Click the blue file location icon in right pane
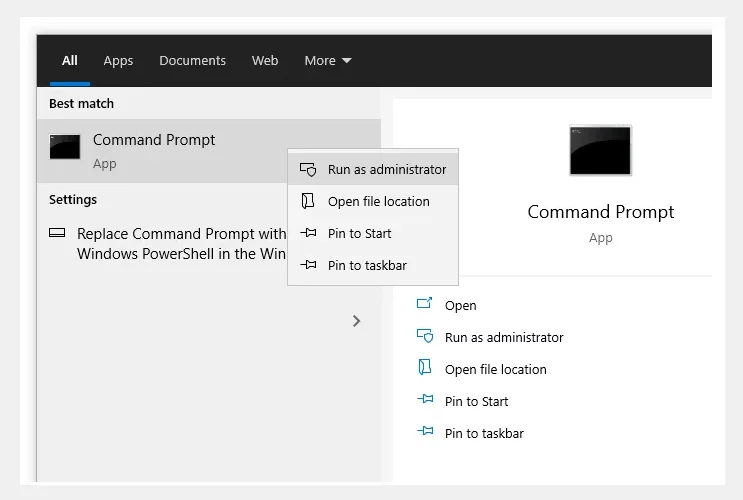 click(x=425, y=367)
